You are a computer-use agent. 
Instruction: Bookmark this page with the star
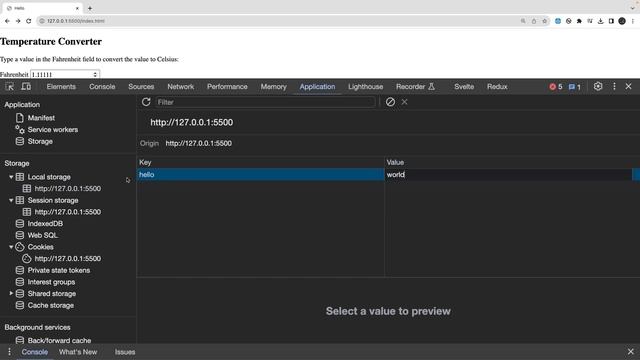pos(544,21)
